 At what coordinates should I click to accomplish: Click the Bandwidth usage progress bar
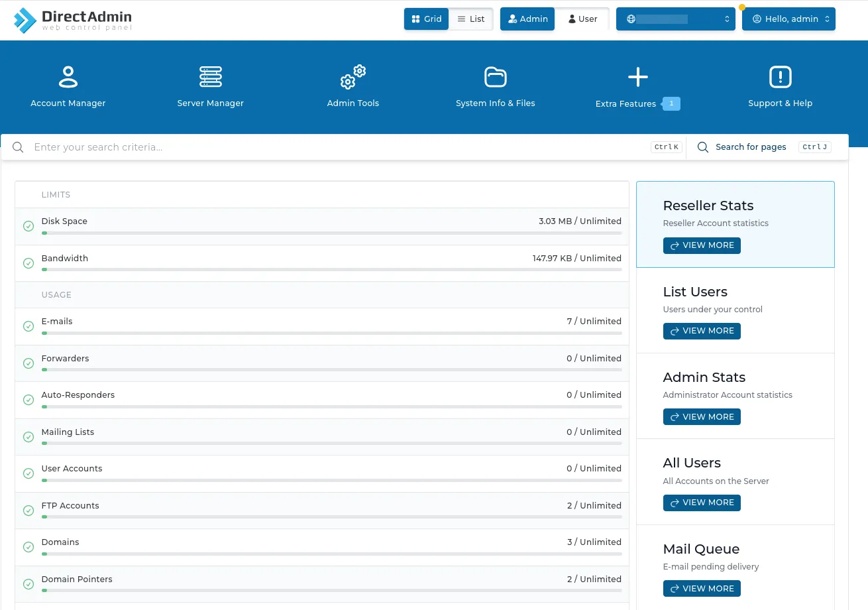[x=331, y=270]
